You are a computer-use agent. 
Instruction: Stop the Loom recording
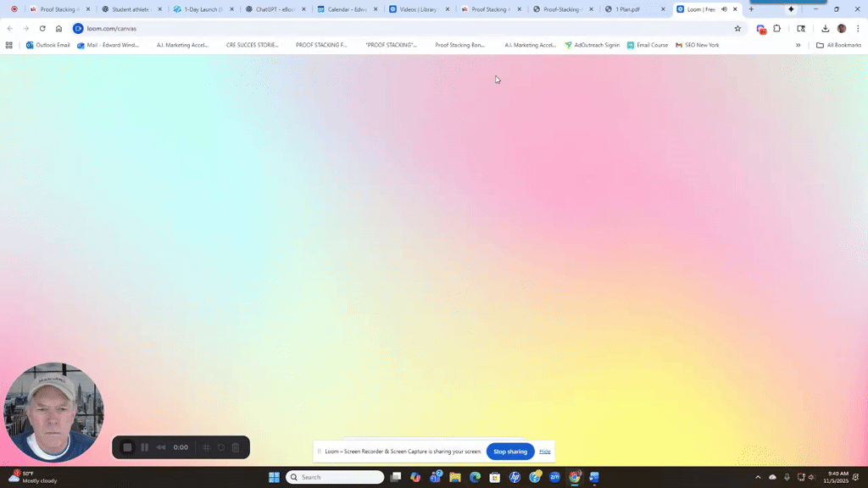point(127,447)
